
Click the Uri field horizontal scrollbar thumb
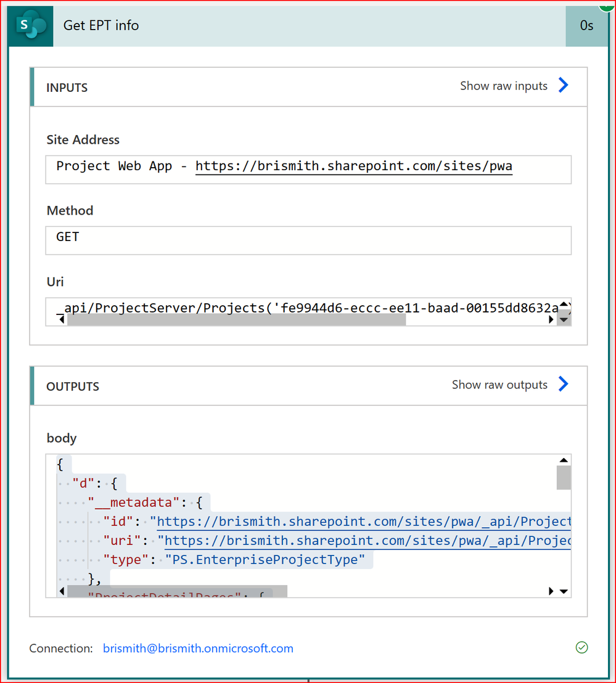[237, 320]
